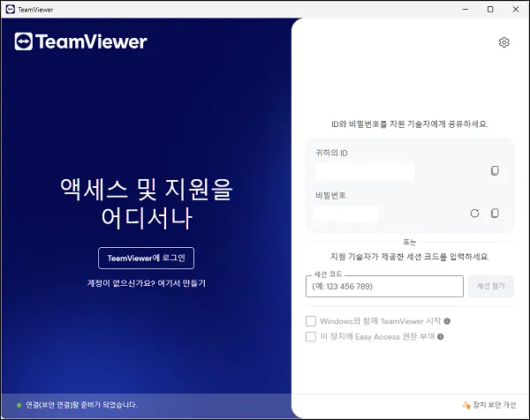Click the 귀하의 ID value field
This screenshot has height=420, width=530.
[364, 171]
